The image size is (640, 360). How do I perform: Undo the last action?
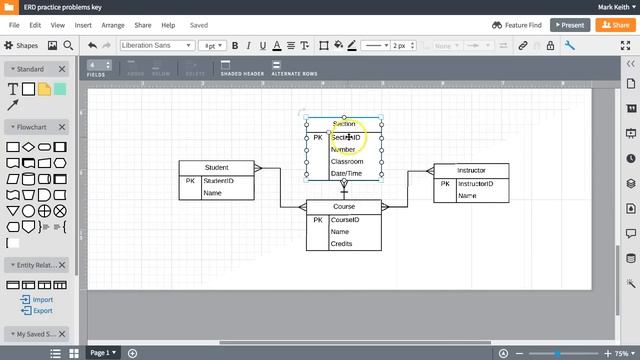(92, 45)
